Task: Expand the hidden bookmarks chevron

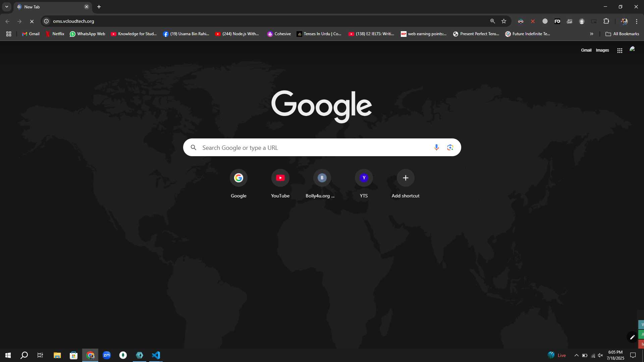Action: [x=592, y=34]
